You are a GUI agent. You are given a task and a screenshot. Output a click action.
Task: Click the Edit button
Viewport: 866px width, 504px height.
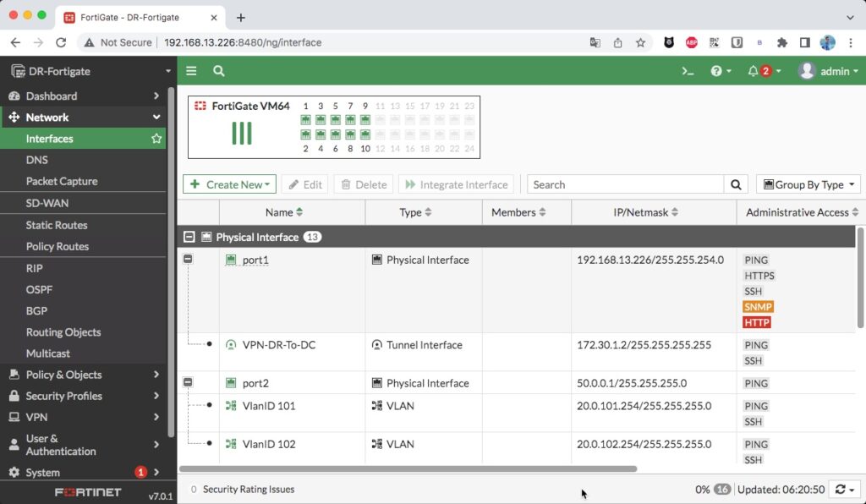click(x=304, y=184)
